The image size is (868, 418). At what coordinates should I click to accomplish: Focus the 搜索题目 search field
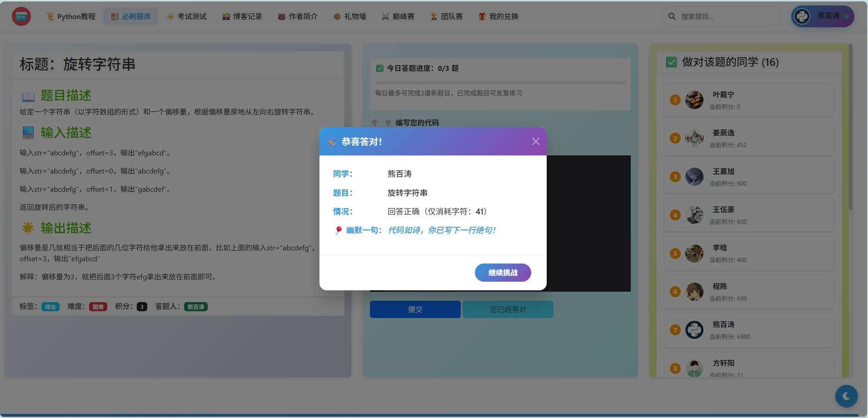pyautogui.click(x=727, y=17)
